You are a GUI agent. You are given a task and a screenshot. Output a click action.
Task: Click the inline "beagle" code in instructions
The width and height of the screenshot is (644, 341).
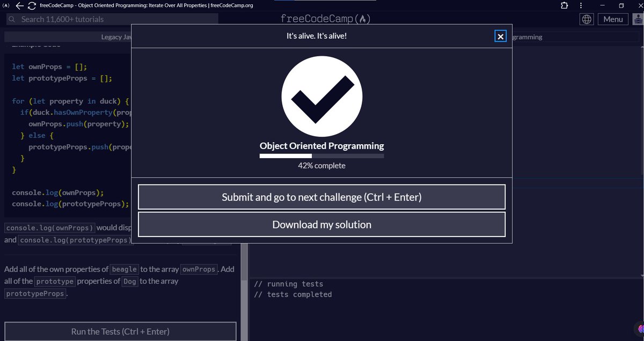(x=124, y=269)
